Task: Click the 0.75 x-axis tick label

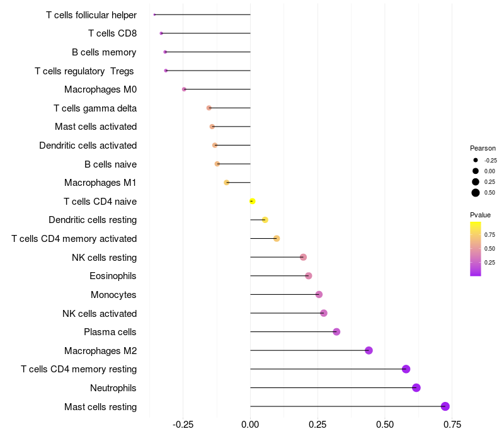Action: [x=451, y=425]
